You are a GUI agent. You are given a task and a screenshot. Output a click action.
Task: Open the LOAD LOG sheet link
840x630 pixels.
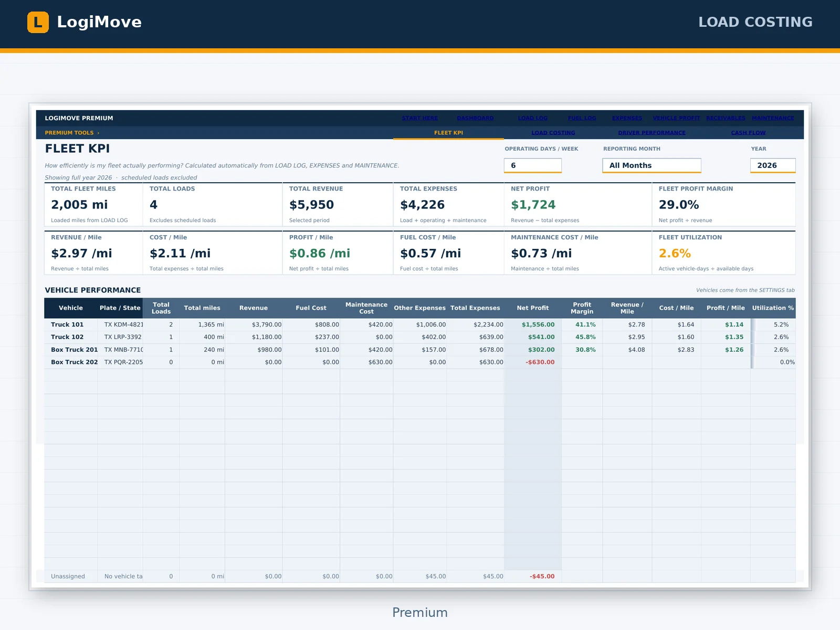532,118
